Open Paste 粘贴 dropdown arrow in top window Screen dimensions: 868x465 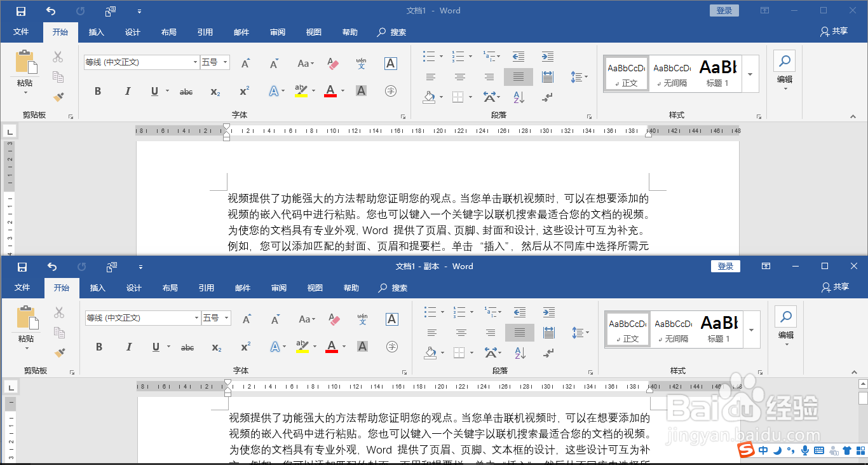(x=25, y=92)
